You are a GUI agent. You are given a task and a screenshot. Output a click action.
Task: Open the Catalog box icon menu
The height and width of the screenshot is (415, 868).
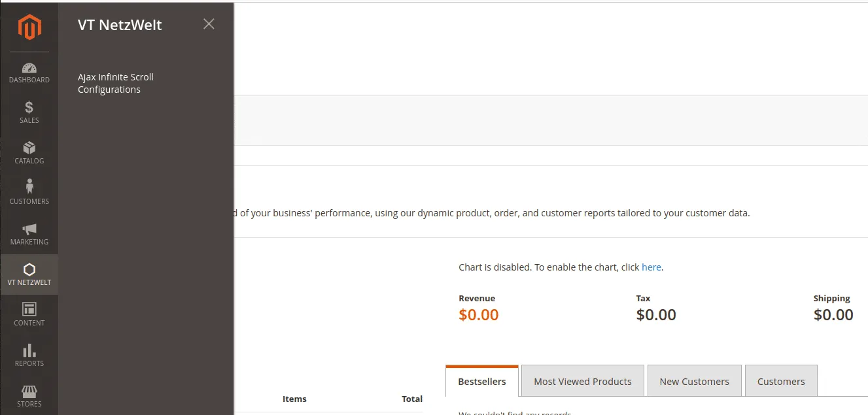point(29,153)
